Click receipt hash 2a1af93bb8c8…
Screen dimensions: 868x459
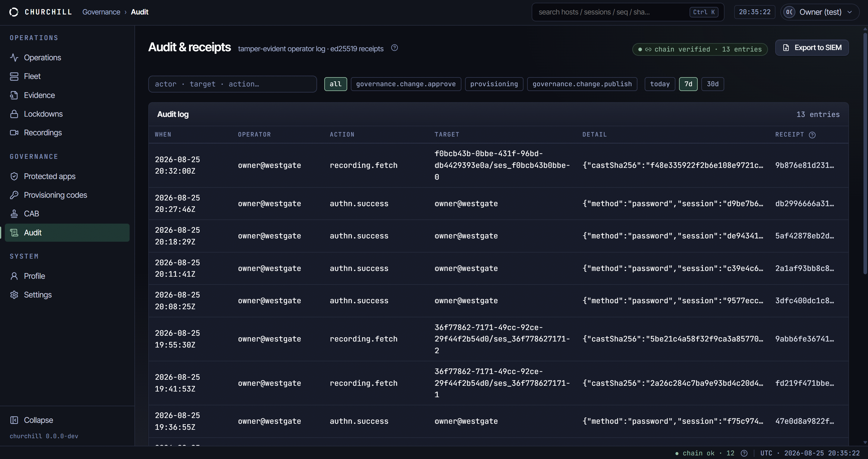coord(805,269)
